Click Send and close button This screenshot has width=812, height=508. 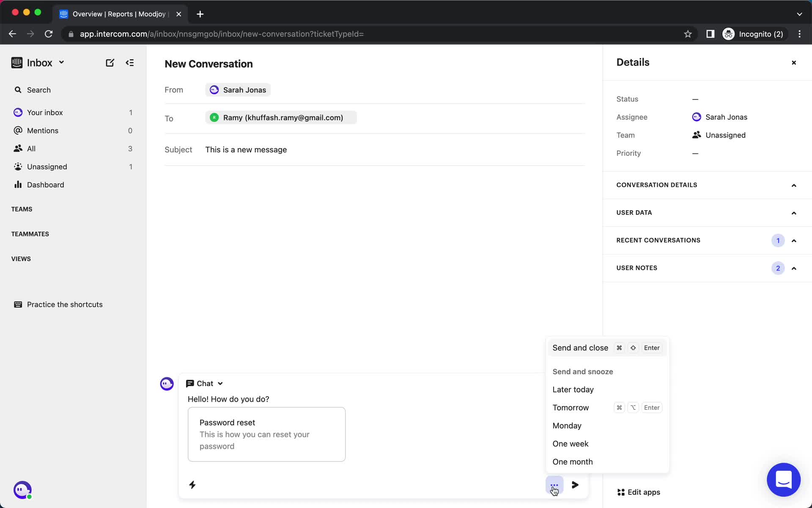click(580, 347)
